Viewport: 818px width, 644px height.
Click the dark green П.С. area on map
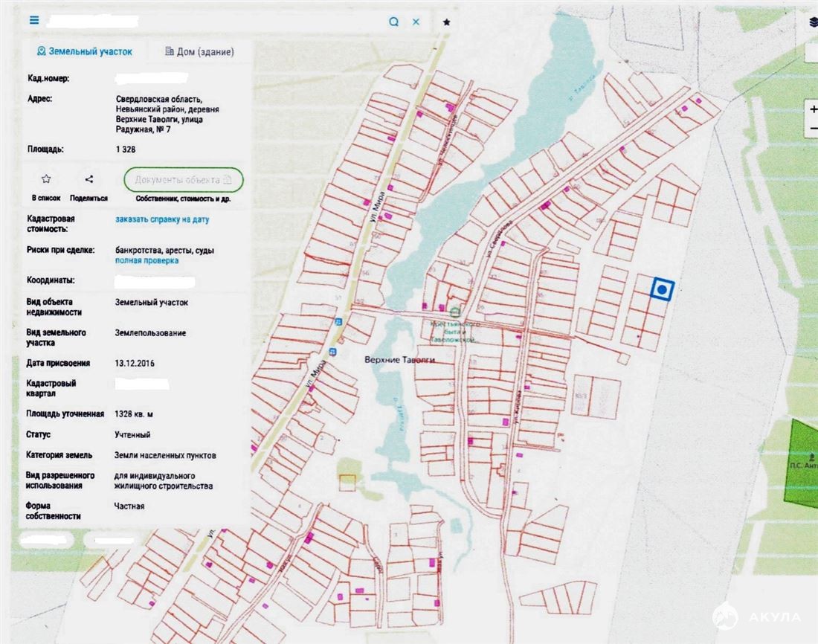coord(802,461)
